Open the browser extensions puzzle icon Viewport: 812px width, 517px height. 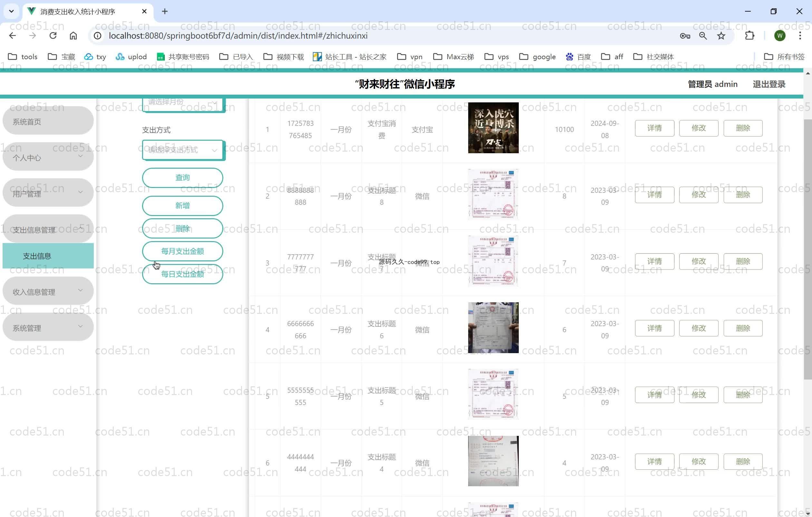pyautogui.click(x=749, y=36)
